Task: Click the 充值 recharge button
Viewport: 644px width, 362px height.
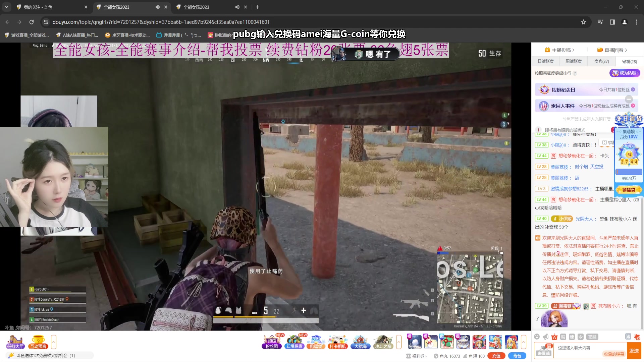Action: pos(496,356)
